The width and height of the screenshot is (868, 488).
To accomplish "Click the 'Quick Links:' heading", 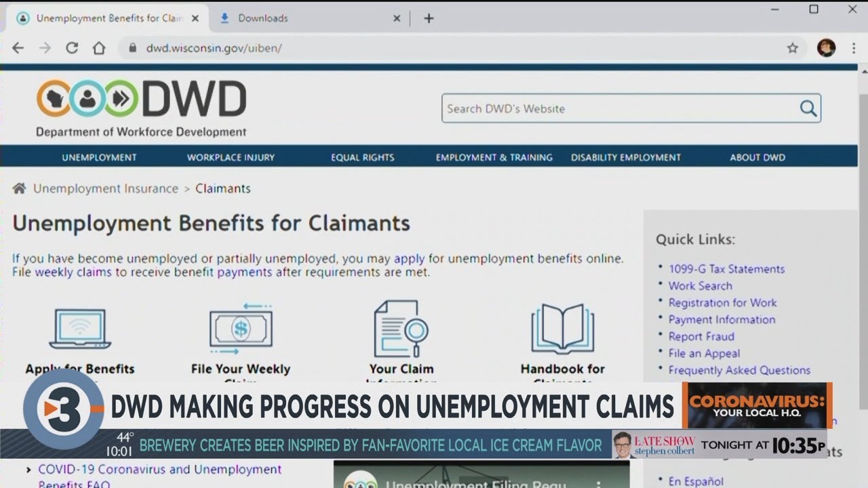I will 695,239.
